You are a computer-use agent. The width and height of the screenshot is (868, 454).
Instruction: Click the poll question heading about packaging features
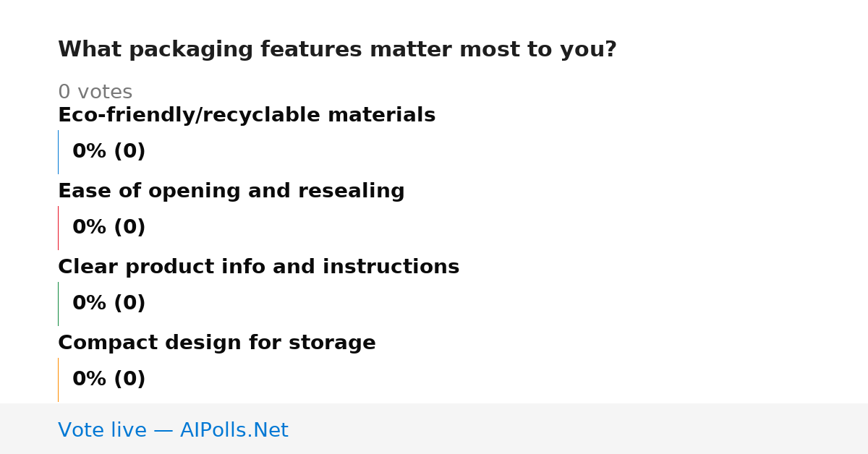337,50
